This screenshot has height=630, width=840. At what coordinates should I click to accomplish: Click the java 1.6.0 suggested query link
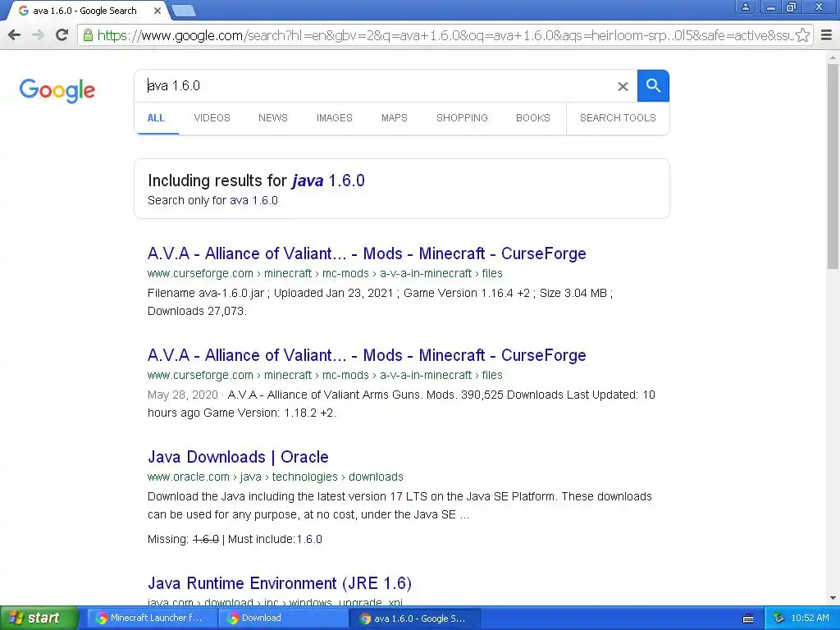coord(328,180)
